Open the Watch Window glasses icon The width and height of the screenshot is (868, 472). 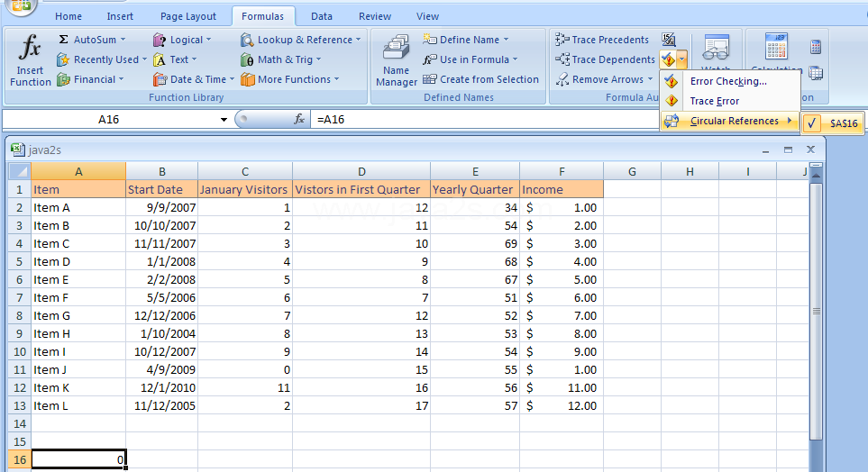[x=716, y=48]
